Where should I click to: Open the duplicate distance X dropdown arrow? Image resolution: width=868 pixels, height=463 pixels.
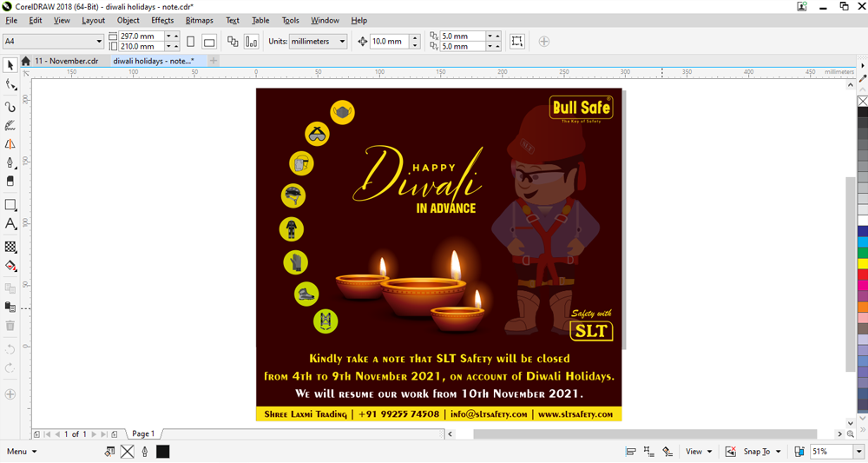click(x=490, y=36)
